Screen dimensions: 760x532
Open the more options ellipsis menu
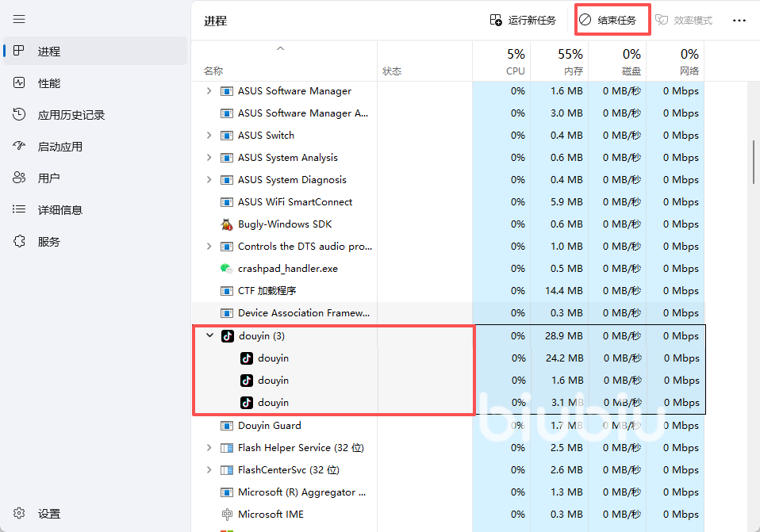pos(739,21)
